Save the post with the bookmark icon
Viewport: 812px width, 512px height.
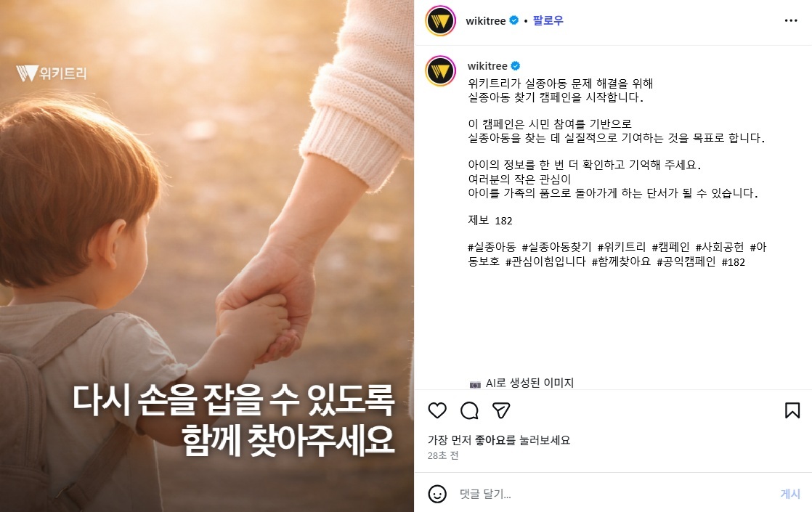point(792,410)
